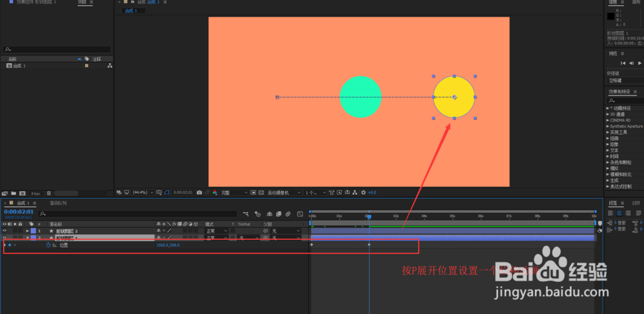The image size is (644, 314).
Task: Select the 合成 1 timeline tab
Action: click(23, 203)
